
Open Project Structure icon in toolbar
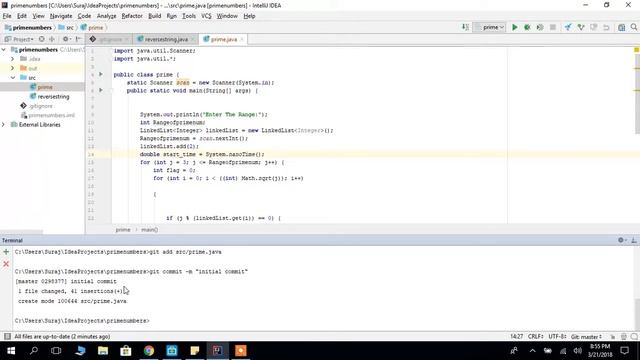(621, 27)
